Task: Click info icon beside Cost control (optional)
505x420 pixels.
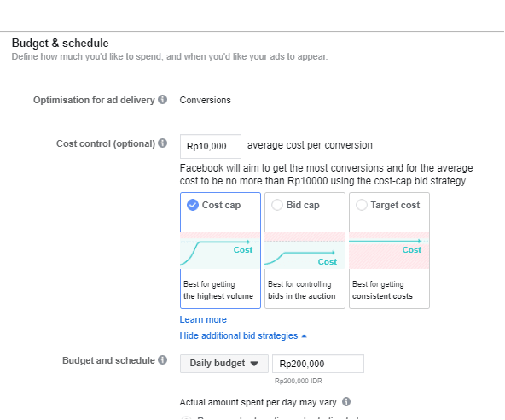Action: [162, 143]
